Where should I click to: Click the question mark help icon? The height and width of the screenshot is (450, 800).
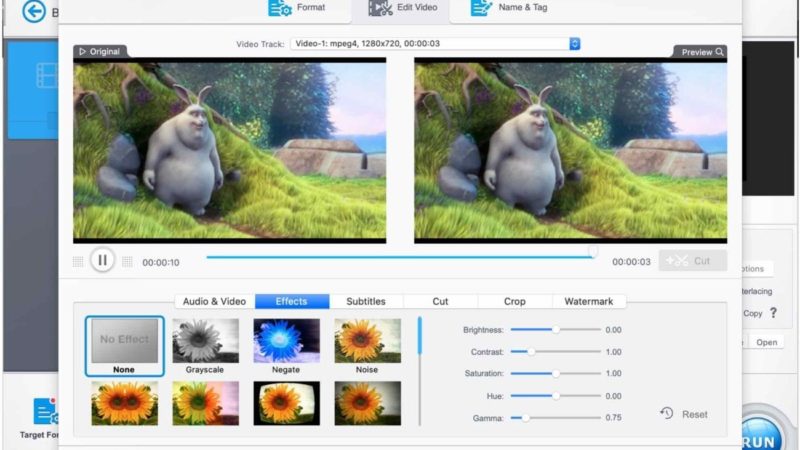(x=773, y=313)
